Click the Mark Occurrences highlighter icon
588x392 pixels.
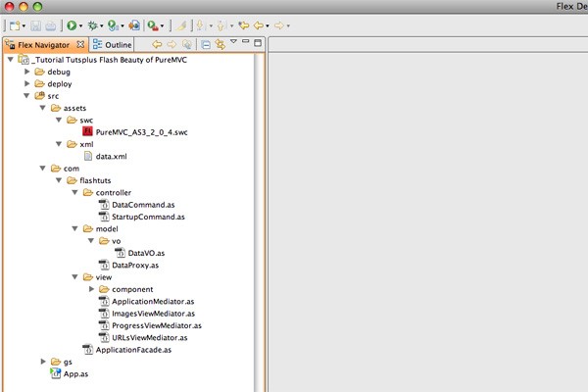(181, 25)
